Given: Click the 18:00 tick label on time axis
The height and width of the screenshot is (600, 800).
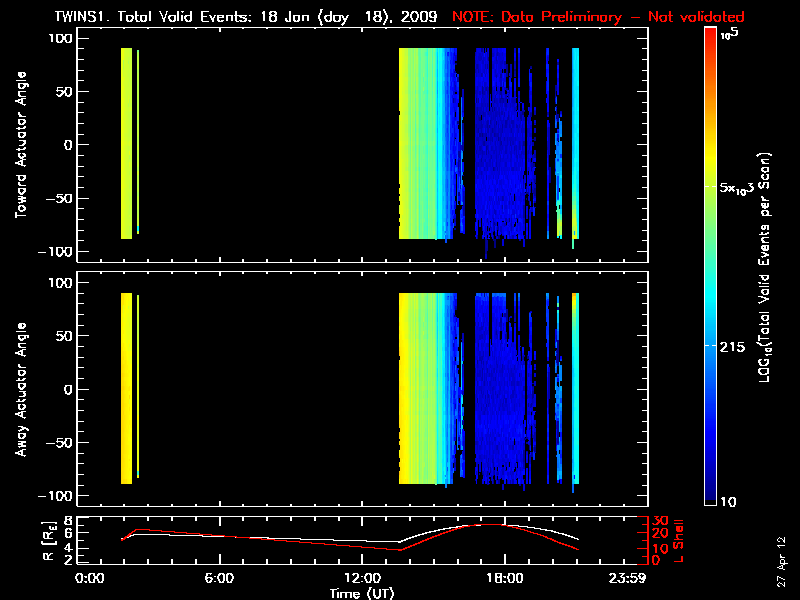Looking at the screenshot, I should [504, 578].
